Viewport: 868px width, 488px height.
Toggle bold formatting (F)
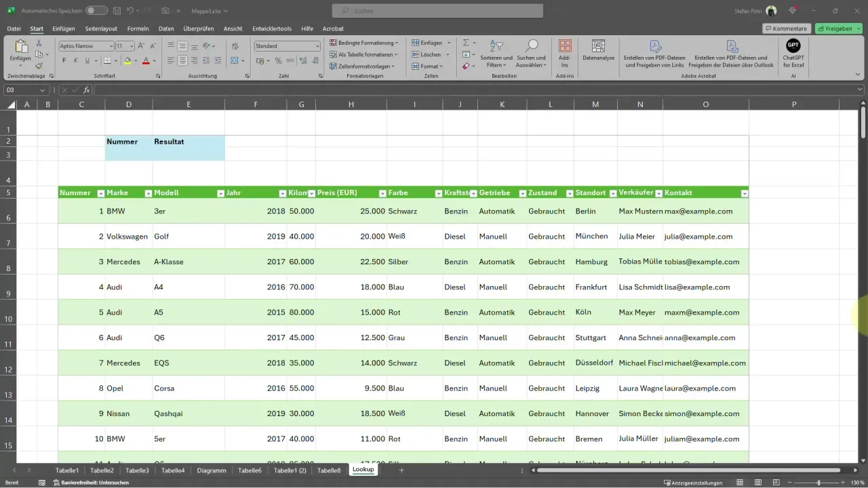click(64, 60)
